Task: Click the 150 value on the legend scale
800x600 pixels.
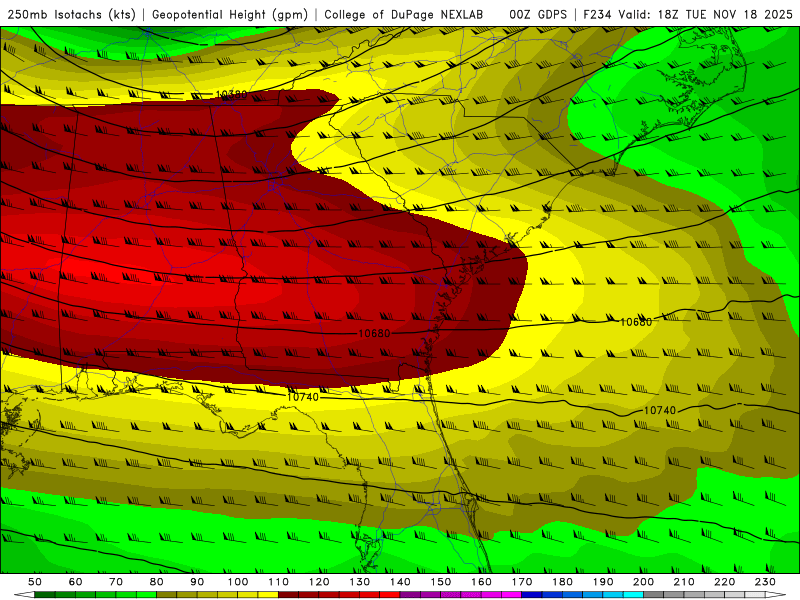Action: [x=441, y=582]
